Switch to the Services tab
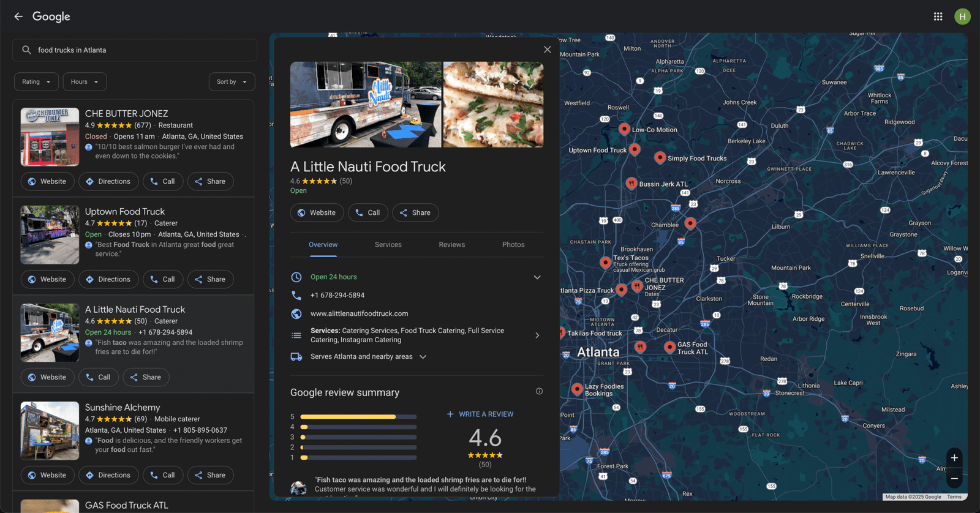This screenshot has width=980, height=513. pos(388,245)
